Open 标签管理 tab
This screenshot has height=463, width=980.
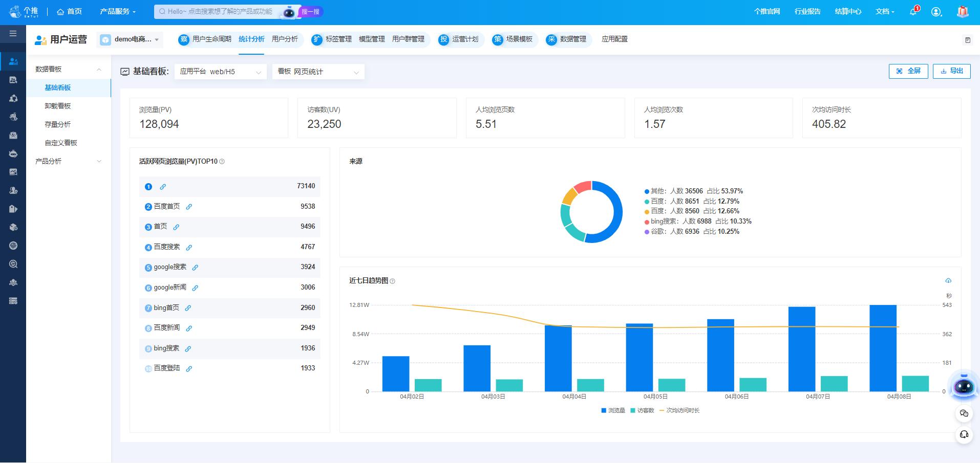[338, 39]
